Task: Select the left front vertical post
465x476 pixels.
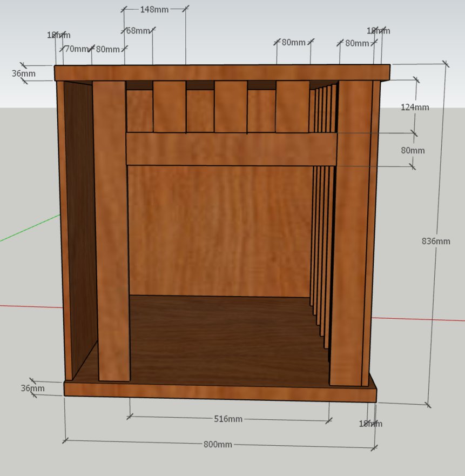Action: pyautogui.click(x=111, y=232)
